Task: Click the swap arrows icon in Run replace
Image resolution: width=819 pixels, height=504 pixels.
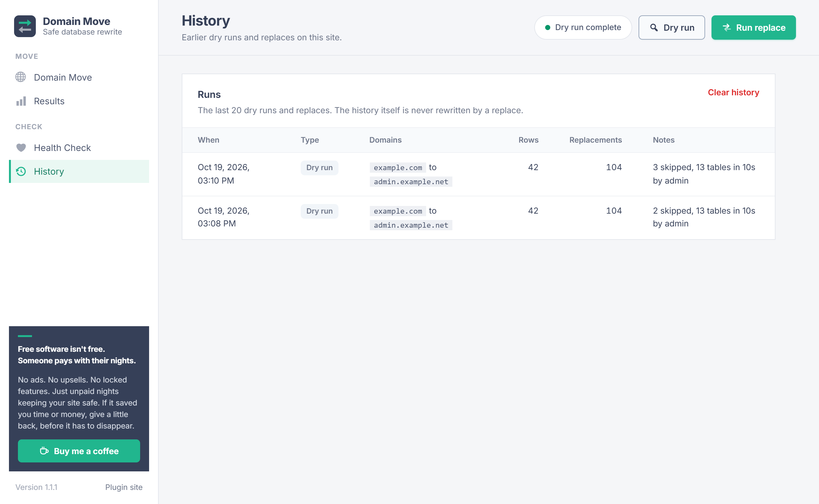Action: click(727, 27)
